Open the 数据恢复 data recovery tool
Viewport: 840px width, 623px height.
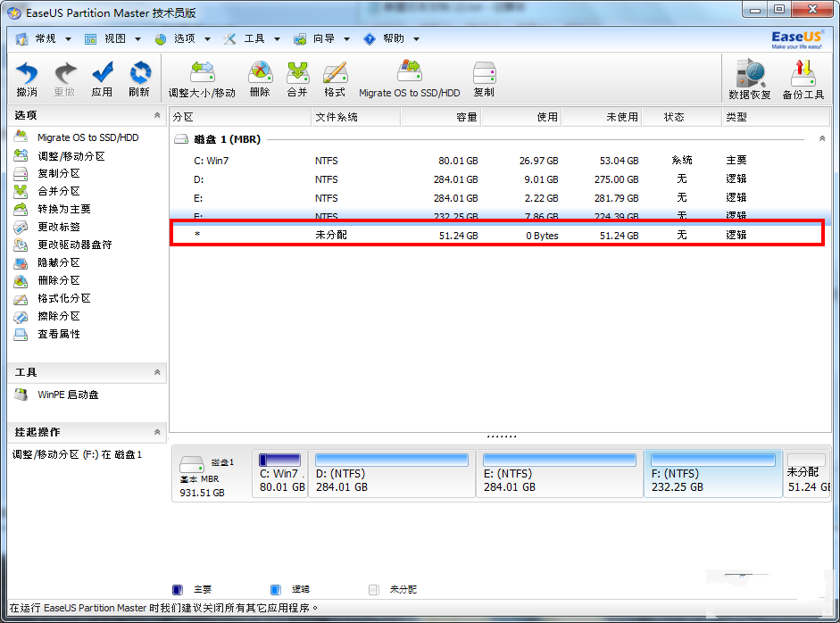[750, 79]
